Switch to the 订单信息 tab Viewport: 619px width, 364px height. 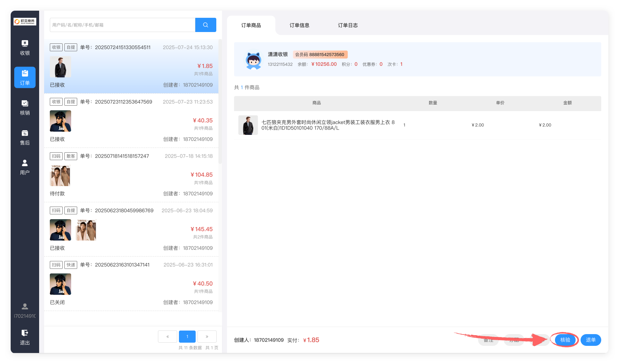pos(299,25)
